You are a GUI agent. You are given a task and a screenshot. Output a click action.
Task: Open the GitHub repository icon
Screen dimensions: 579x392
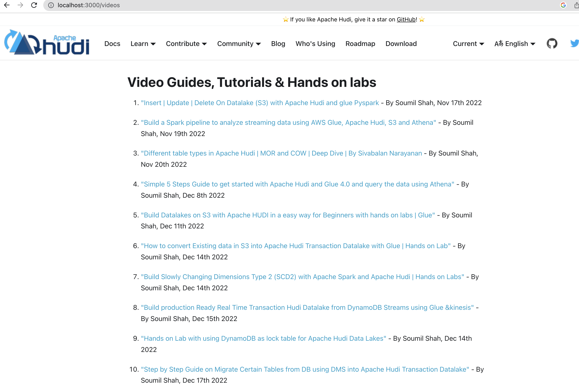tap(552, 44)
